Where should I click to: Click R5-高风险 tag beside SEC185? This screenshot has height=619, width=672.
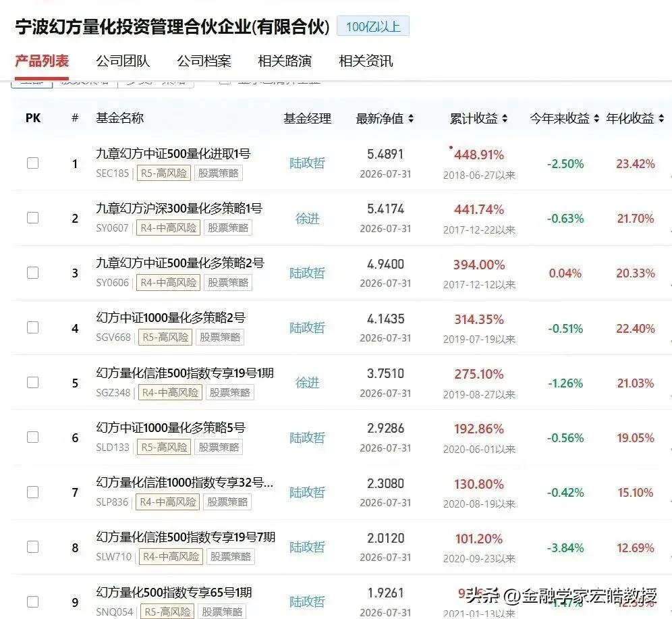click(x=164, y=173)
